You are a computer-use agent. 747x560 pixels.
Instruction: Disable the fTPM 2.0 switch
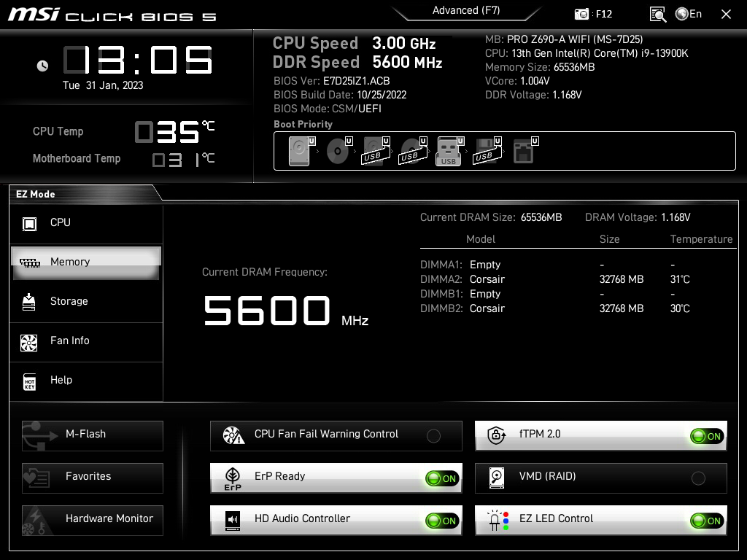(x=707, y=436)
